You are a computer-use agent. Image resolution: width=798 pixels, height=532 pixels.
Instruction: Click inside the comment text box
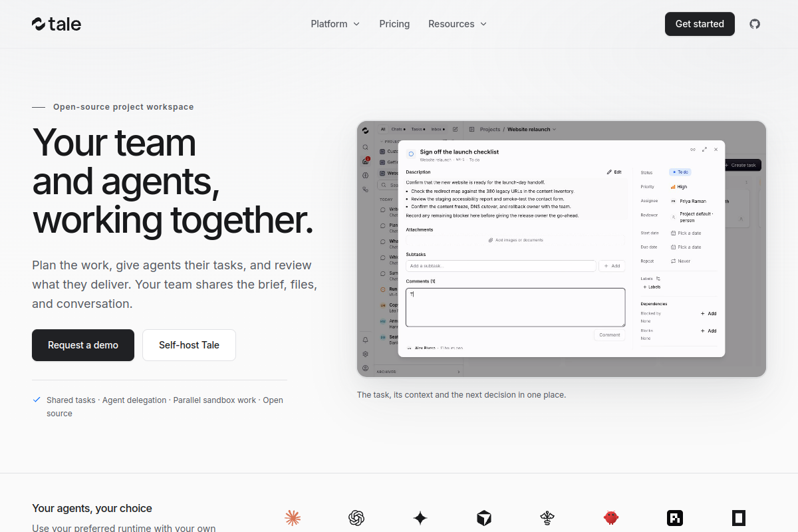515,307
